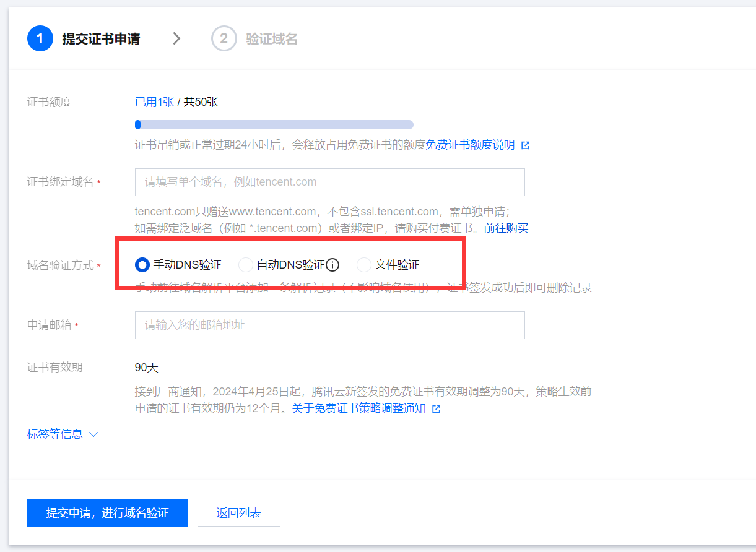Click into the 申请邮箱 email field
The image size is (756, 552).
(329, 325)
